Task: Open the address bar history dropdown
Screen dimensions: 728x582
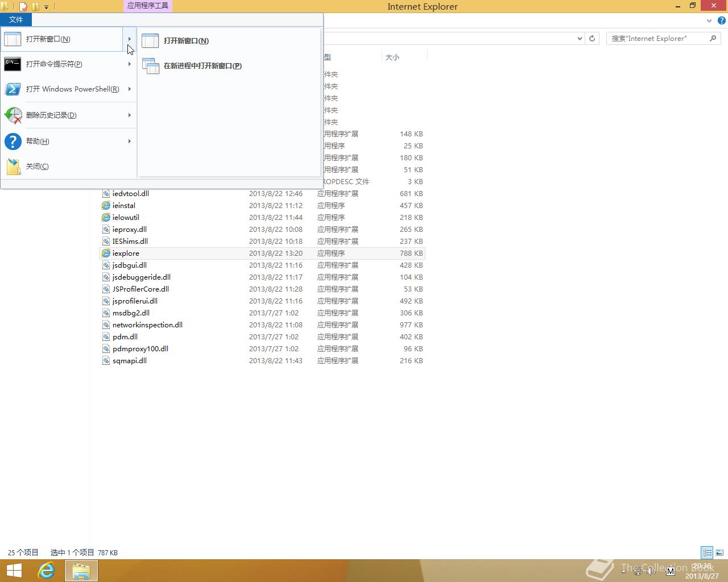Action: click(580, 39)
